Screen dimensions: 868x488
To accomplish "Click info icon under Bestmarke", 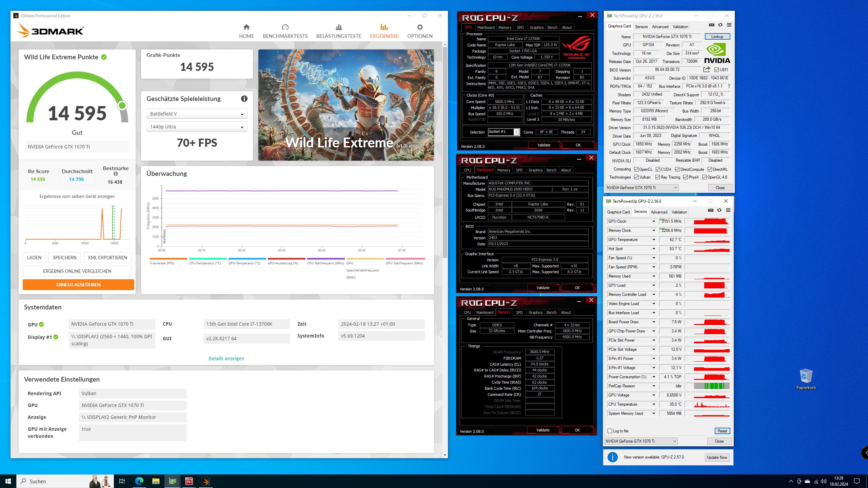I will click(x=116, y=174).
